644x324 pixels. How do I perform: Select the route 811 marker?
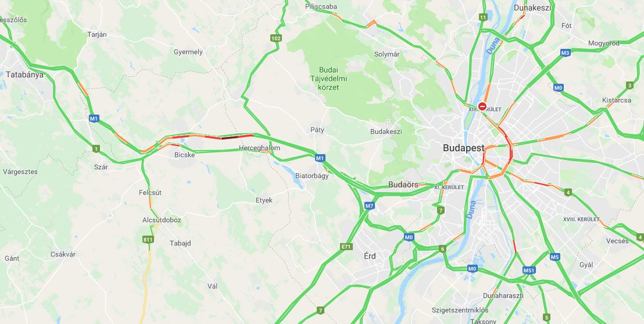pyautogui.click(x=148, y=239)
